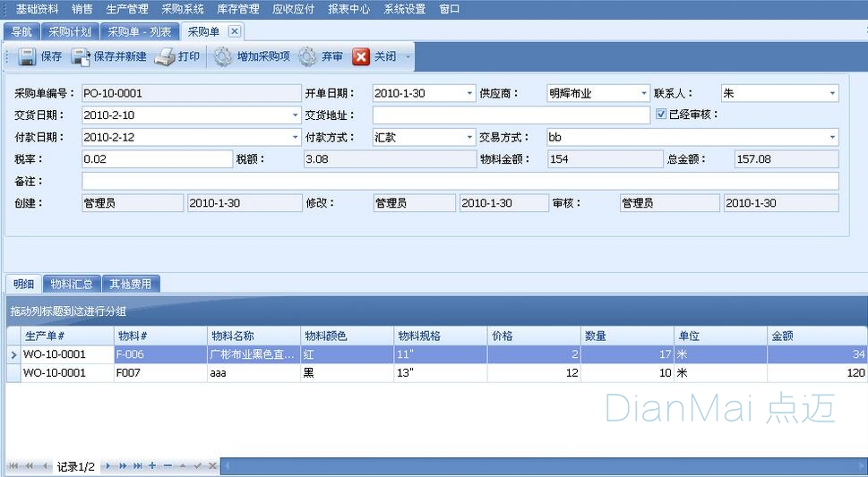Click the 保存 (Save) floppy disk icon
Viewport: 868px width, 477px height.
[27, 57]
